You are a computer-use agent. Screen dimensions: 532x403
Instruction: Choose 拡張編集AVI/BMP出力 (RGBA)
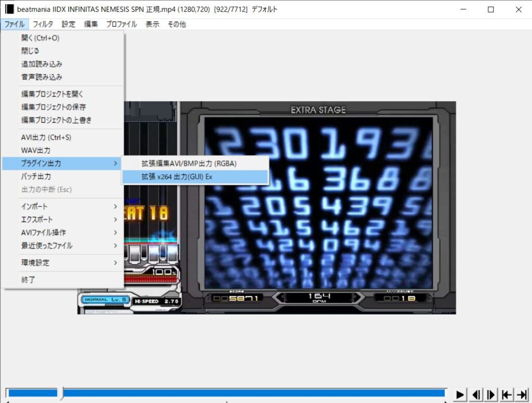[x=195, y=164]
